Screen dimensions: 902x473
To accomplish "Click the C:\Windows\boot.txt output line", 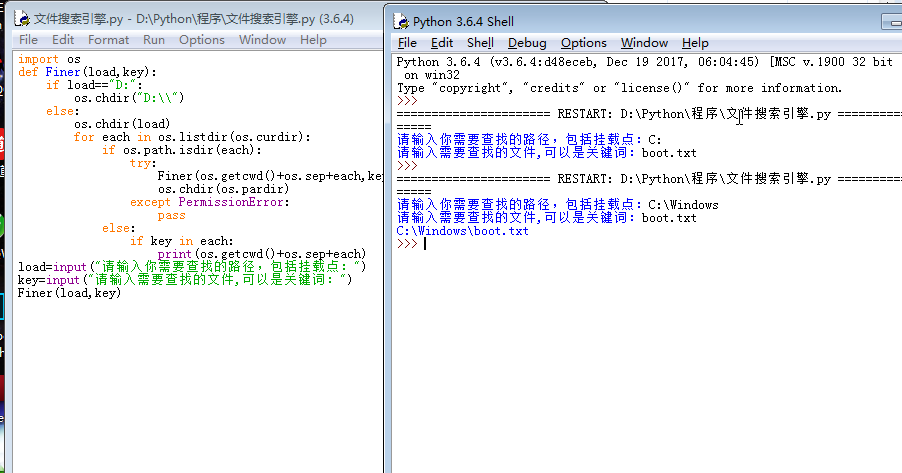I will click(x=462, y=231).
